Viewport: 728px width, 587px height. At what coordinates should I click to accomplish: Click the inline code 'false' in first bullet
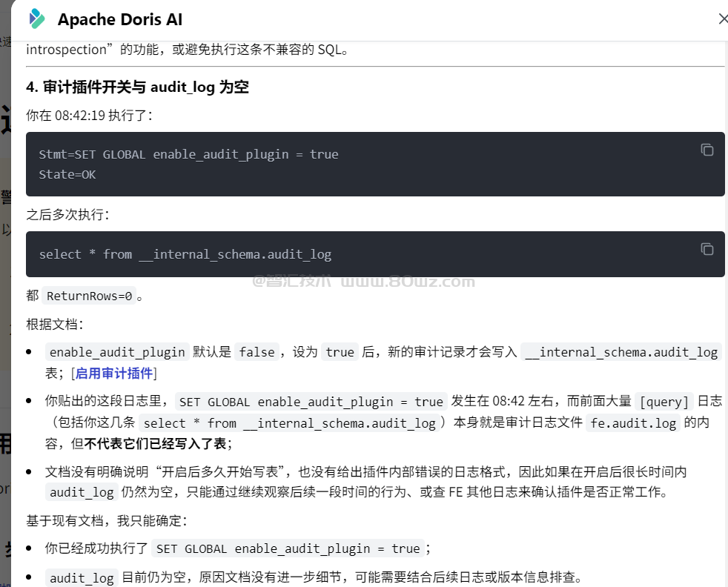tap(257, 352)
